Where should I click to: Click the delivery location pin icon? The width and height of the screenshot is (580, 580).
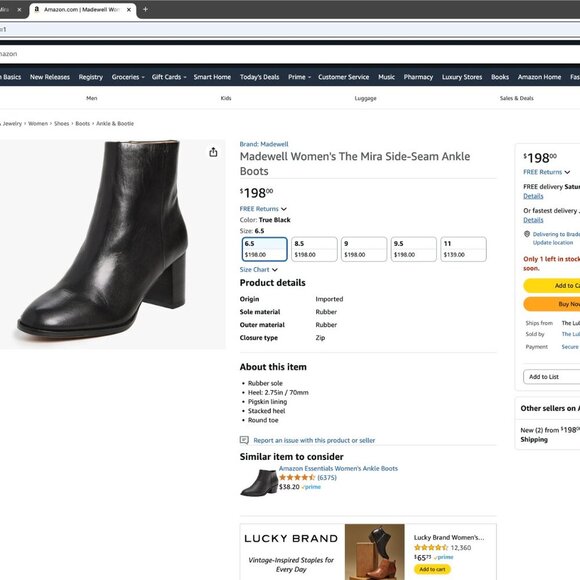[x=527, y=234]
